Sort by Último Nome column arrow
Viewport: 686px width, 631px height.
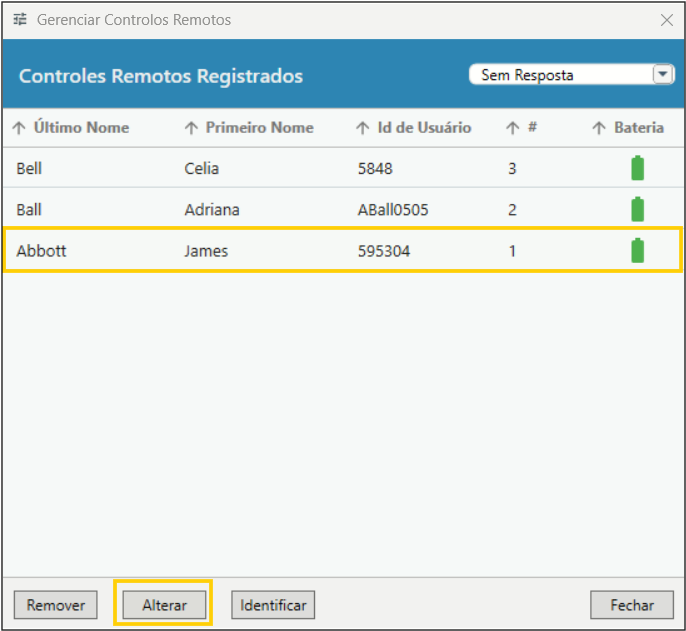pos(18,128)
